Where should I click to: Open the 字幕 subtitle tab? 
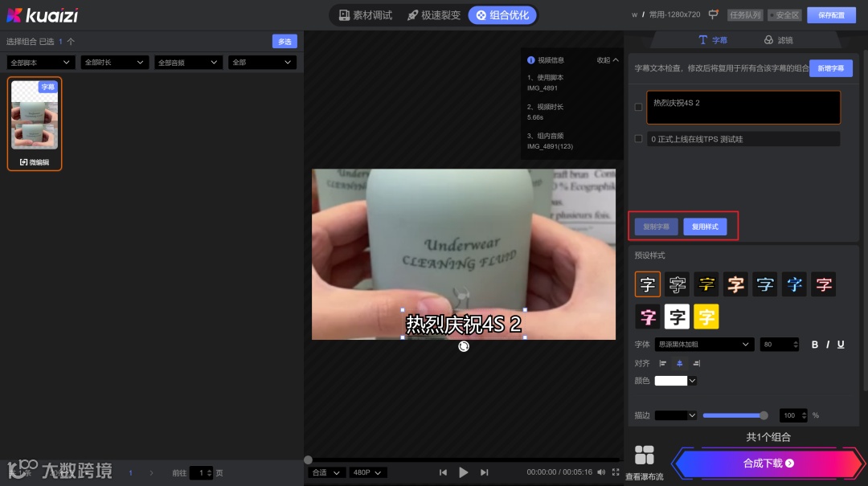coord(713,40)
